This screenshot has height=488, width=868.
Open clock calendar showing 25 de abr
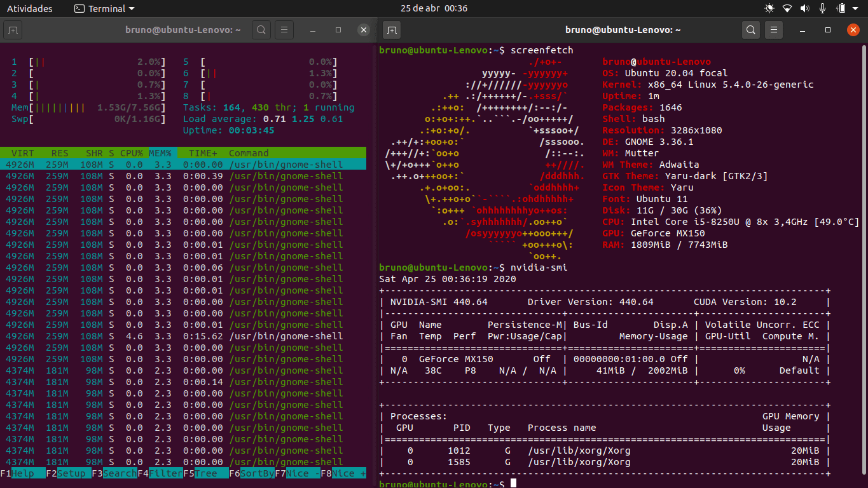point(434,9)
